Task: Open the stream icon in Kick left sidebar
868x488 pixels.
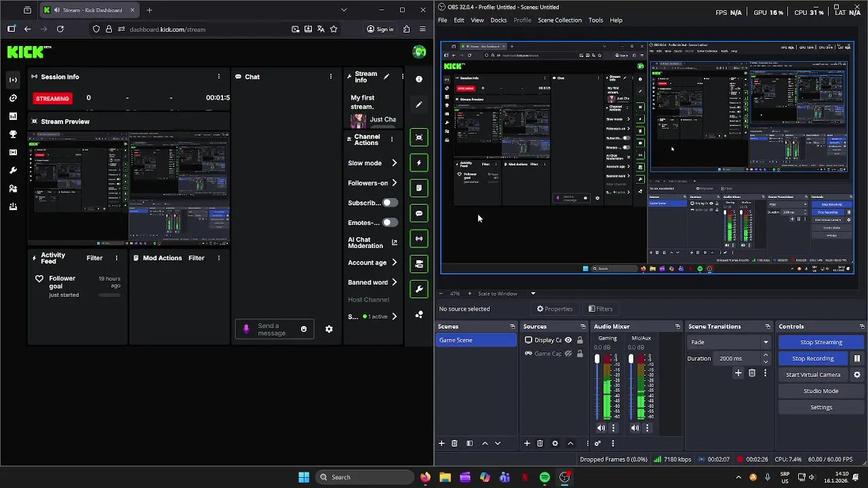Action: pyautogui.click(x=13, y=80)
